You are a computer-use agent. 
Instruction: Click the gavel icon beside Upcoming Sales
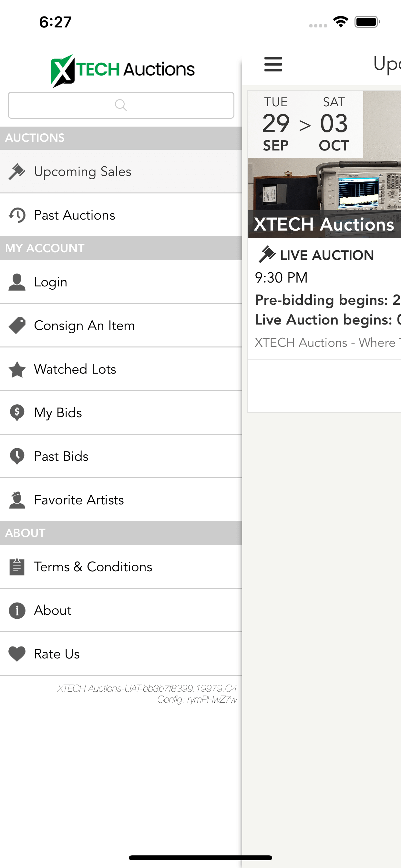[x=17, y=171]
